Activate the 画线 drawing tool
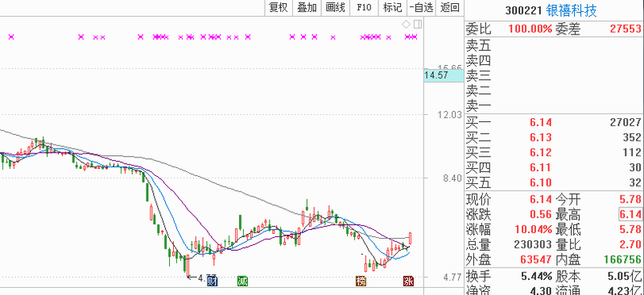Screen dimensions: 644x295 [x=336, y=7]
